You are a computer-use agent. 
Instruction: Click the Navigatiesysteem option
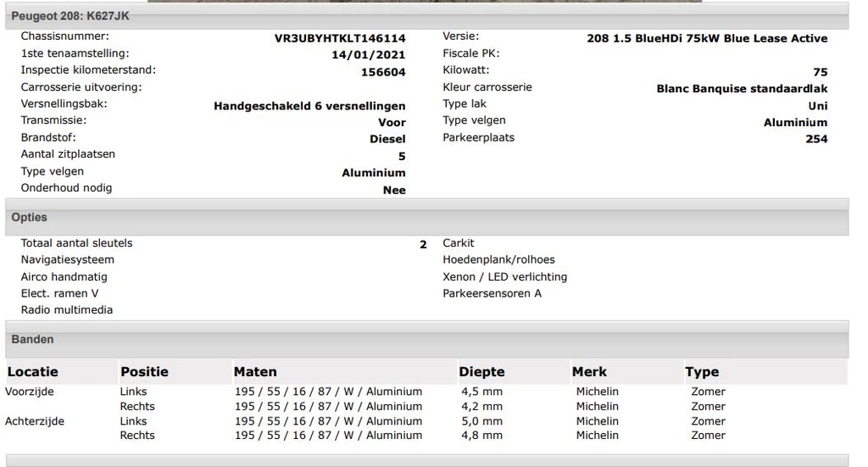point(67,260)
